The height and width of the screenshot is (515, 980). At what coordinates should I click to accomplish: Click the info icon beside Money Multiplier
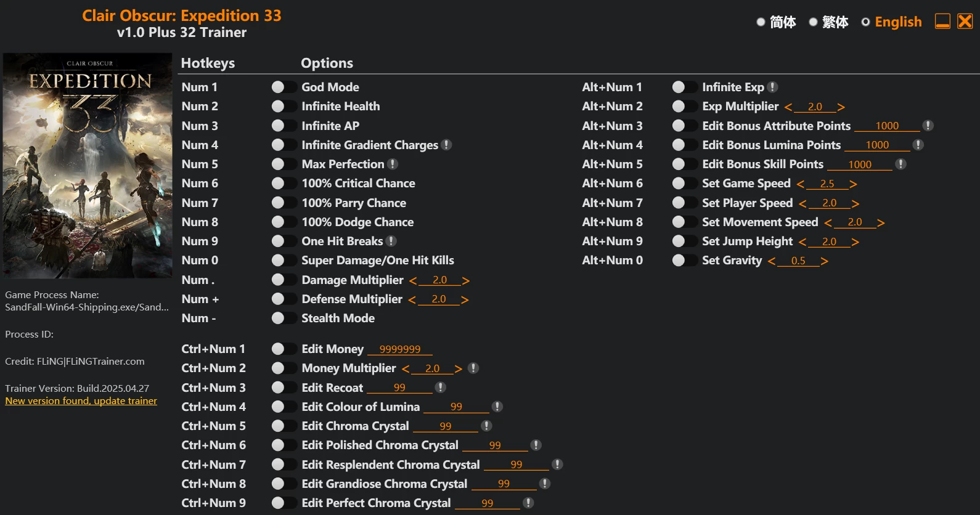(x=473, y=368)
